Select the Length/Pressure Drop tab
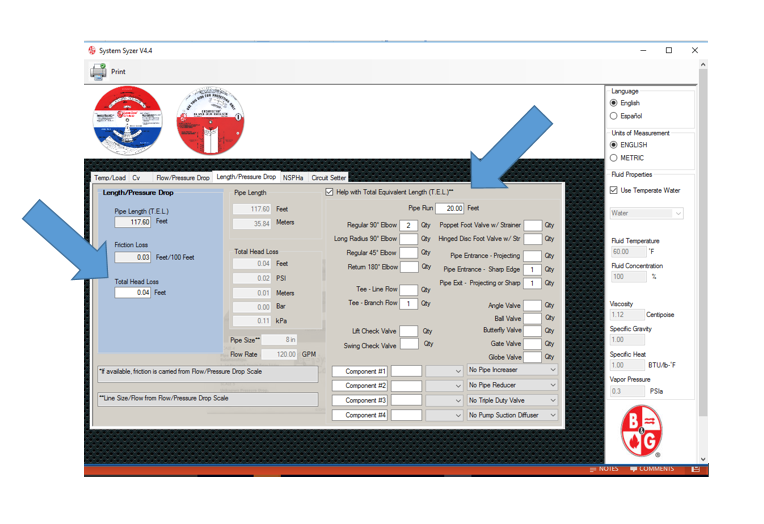The width and height of the screenshot is (764, 524). point(246,176)
